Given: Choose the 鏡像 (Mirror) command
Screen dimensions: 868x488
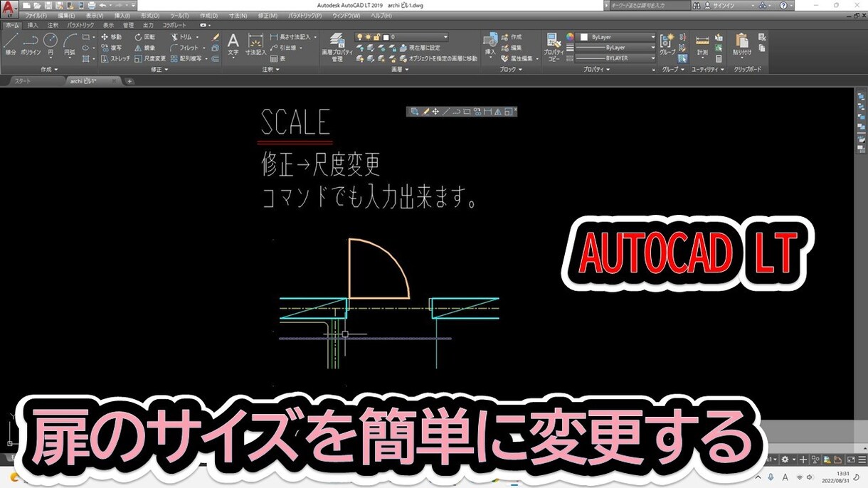Looking at the screenshot, I should pyautogui.click(x=144, y=48).
